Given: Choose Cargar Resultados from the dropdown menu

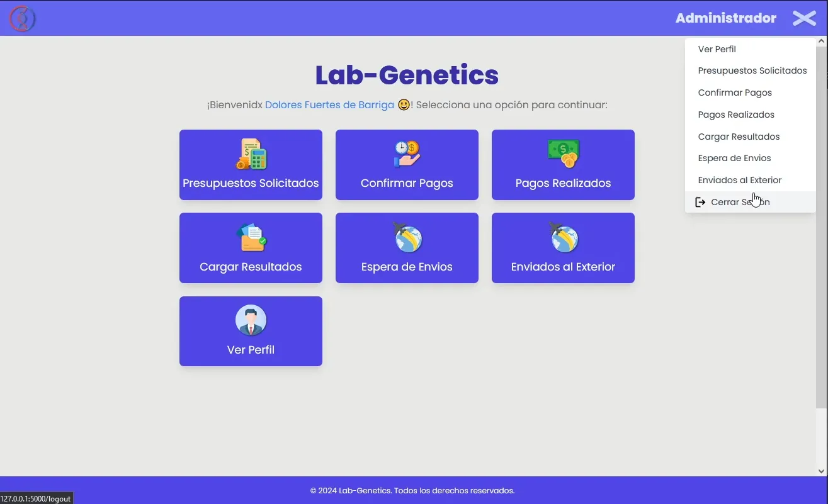Looking at the screenshot, I should tap(739, 137).
